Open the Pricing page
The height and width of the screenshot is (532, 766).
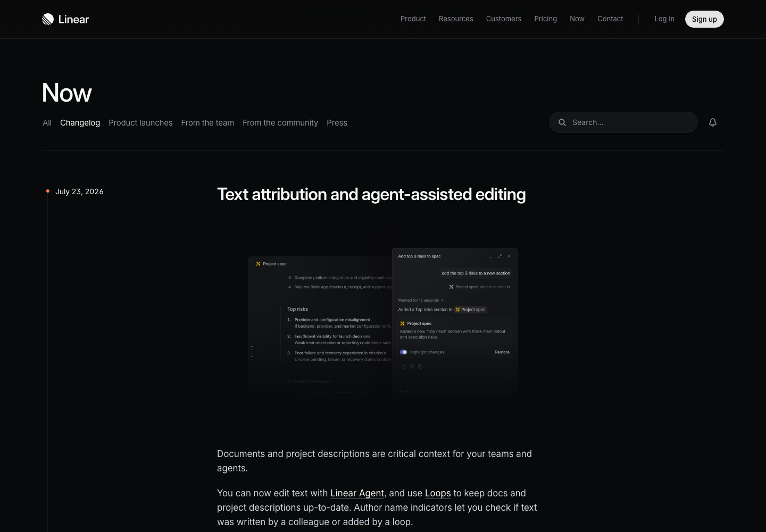(546, 19)
